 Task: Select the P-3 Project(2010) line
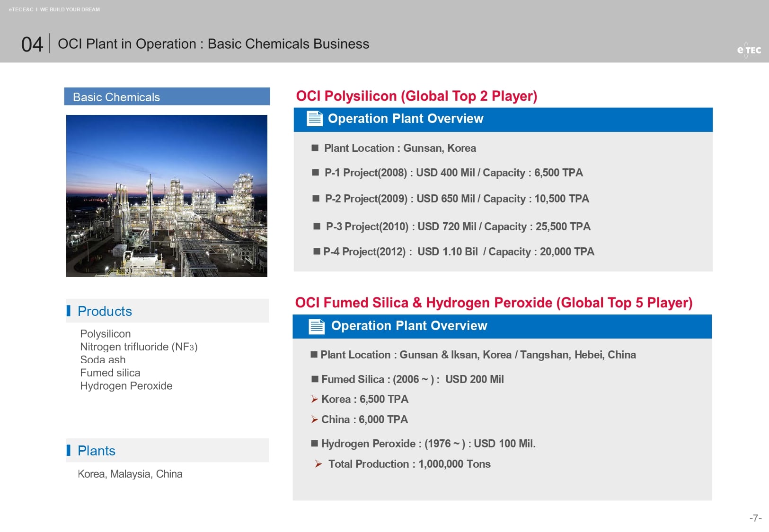458,227
